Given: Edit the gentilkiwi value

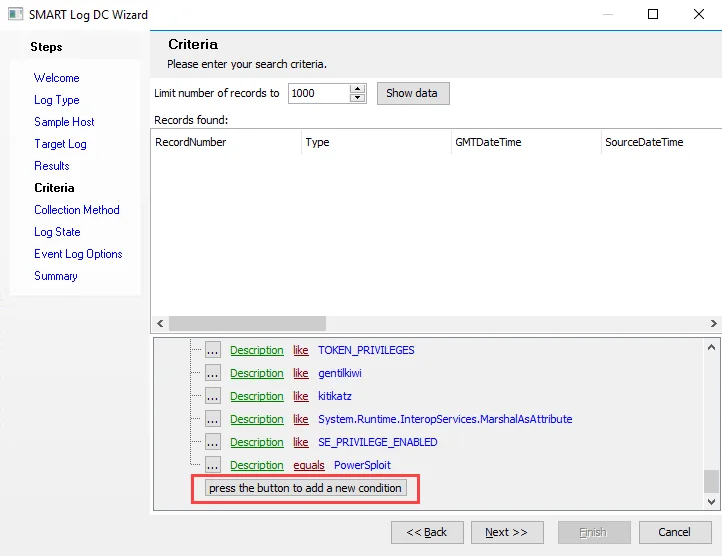Looking at the screenshot, I should click(x=340, y=373).
